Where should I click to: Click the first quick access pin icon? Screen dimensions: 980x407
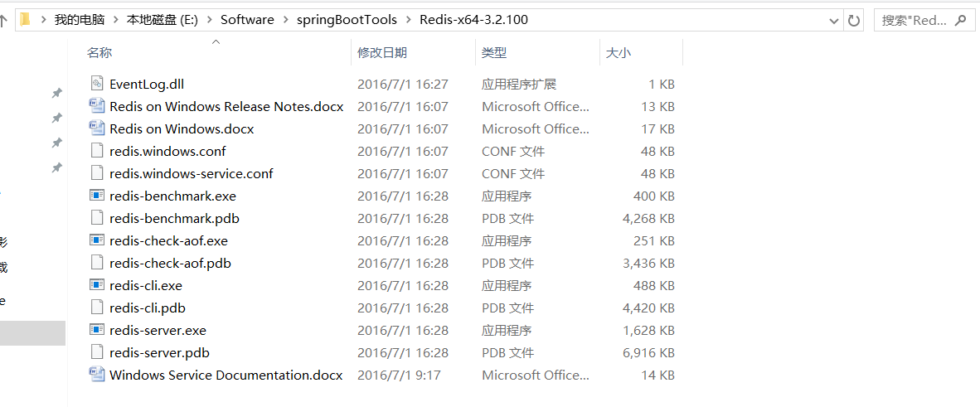[x=56, y=93]
